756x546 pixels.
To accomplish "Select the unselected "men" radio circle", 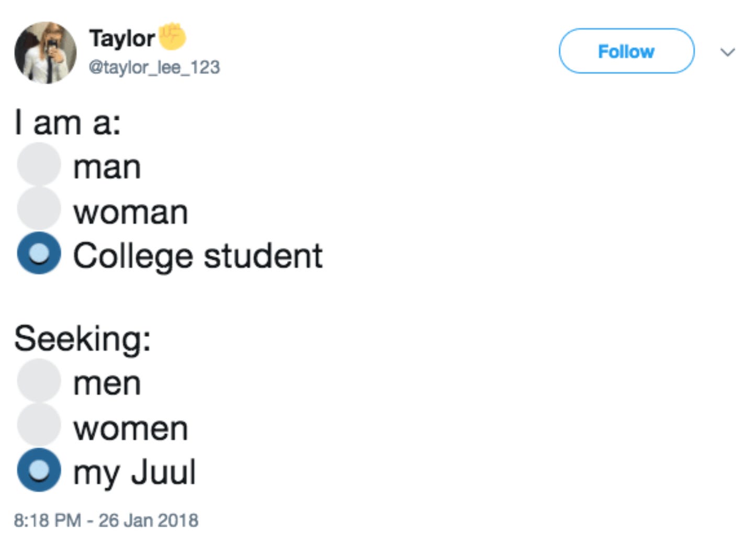I will [x=39, y=381].
